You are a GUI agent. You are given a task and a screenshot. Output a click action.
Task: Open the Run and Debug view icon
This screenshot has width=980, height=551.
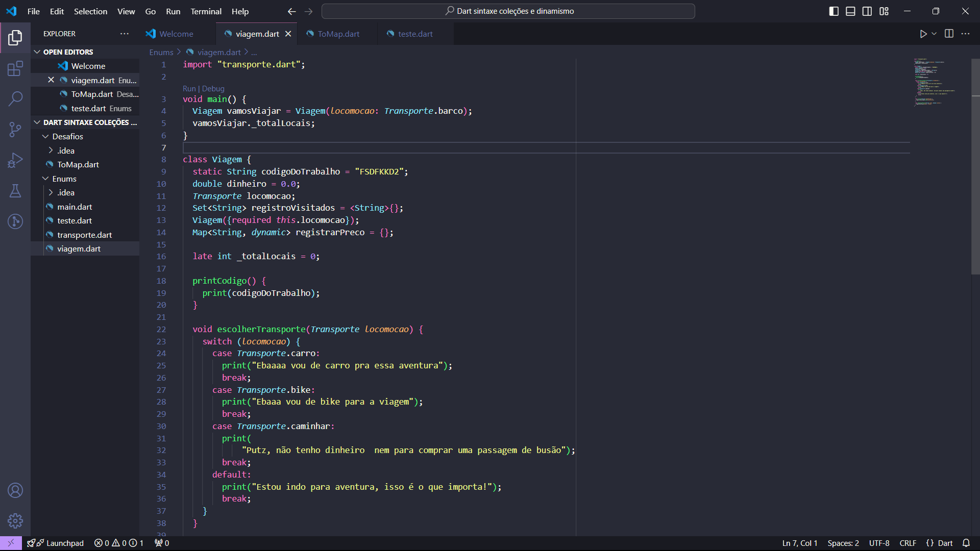point(15,160)
